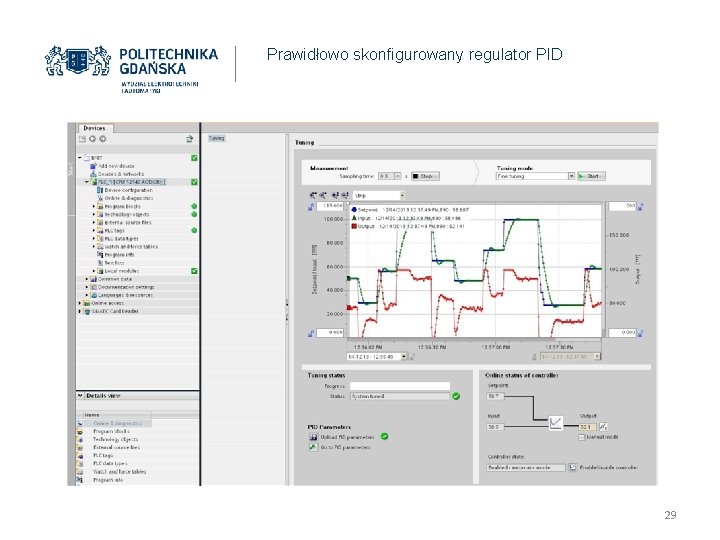Open the Strip chart mode dropdown

point(402,196)
